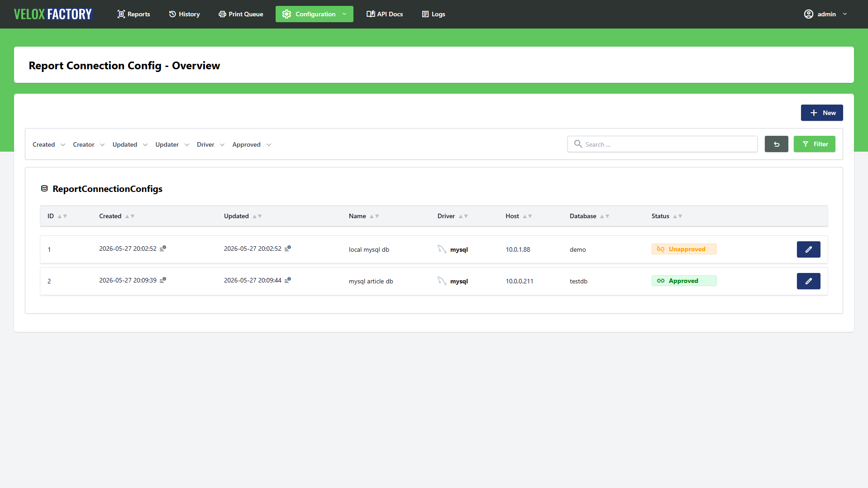868x488 pixels.
Task: Click ReportConnectionConfigs section heading
Action: [x=107, y=189]
